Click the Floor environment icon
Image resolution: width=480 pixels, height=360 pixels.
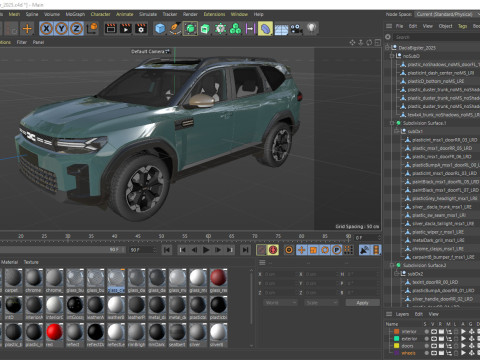pos(281,29)
